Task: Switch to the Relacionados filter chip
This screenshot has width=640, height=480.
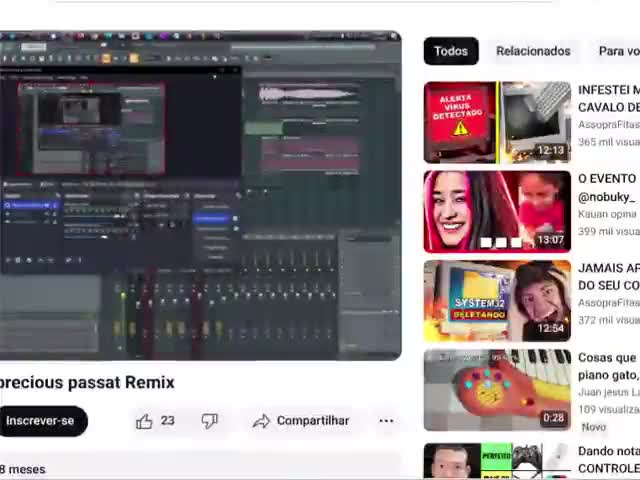Action: click(533, 51)
